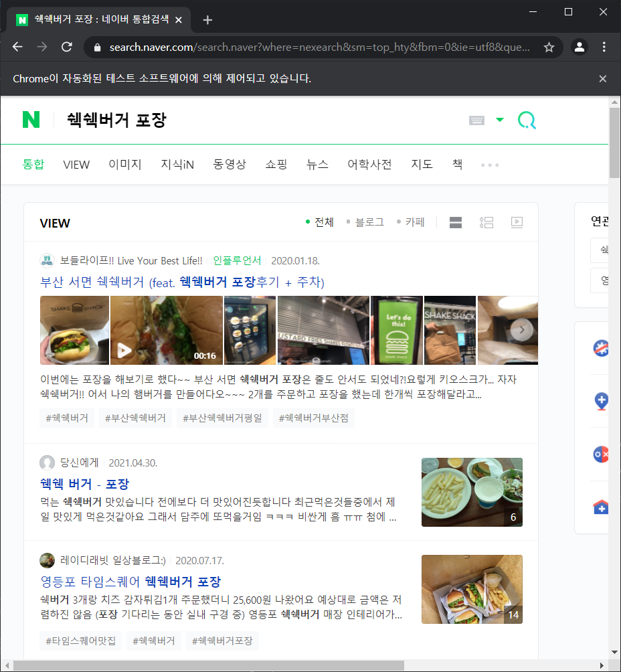Open the 동영상 tab

tap(230, 164)
